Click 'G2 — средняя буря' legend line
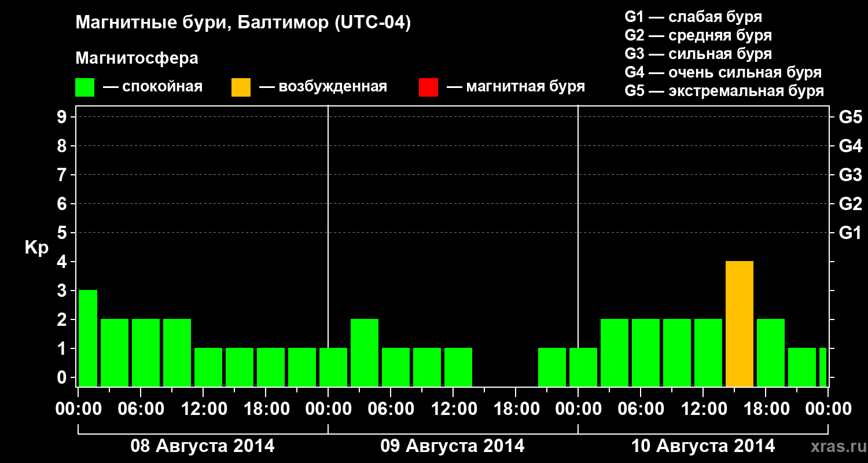Image resolution: width=868 pixels, height=463 pixels. 698,35
